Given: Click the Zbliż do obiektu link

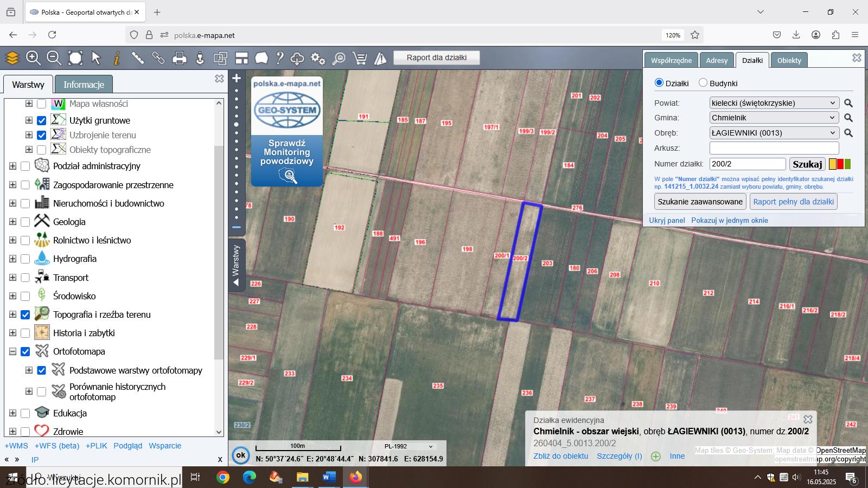Looking at the screenshot, I should (x=560, y=456).
